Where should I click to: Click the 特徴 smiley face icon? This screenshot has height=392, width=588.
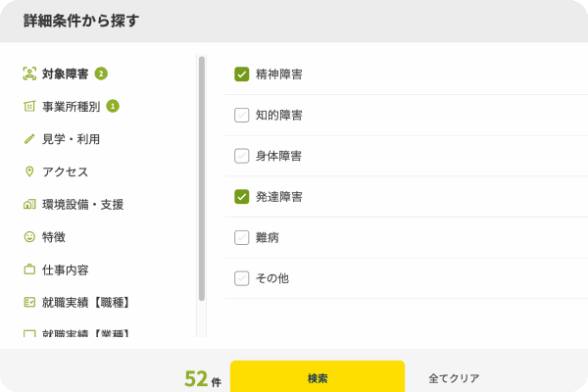[29, 237]
